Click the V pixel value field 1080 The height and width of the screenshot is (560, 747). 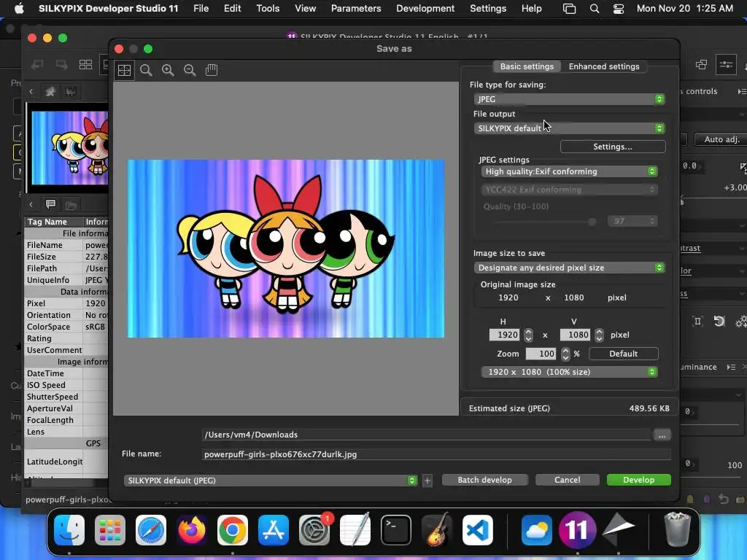[x=576, y=335]
